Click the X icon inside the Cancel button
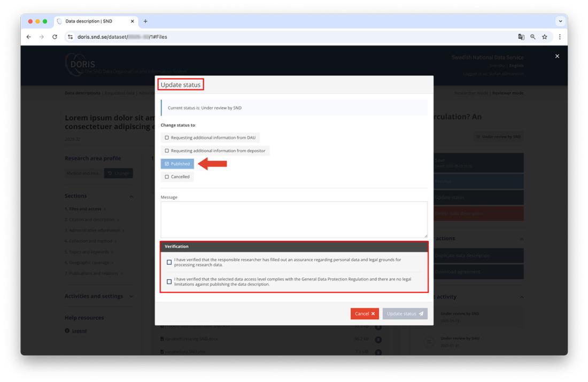The width and height of the screenshot is (588, 382). [x=373, y=314]
